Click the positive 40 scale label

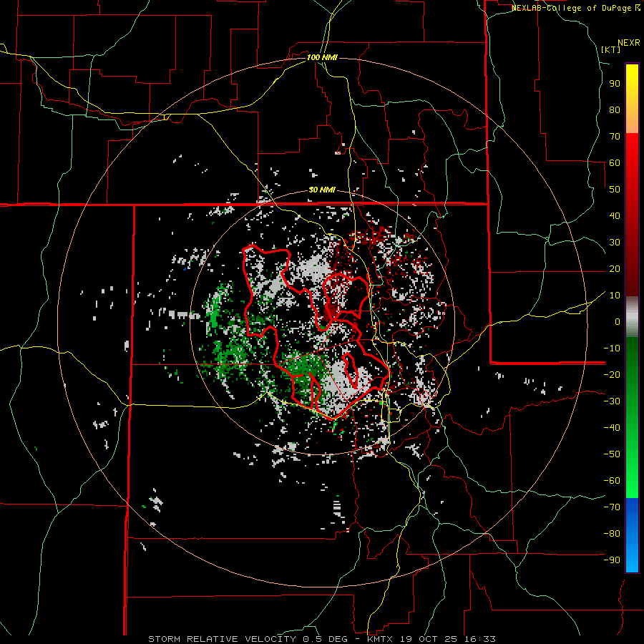click(x=615, y=215)
